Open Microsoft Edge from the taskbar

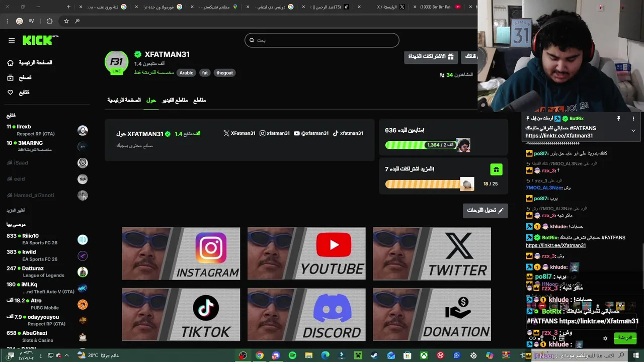point(325,355)
